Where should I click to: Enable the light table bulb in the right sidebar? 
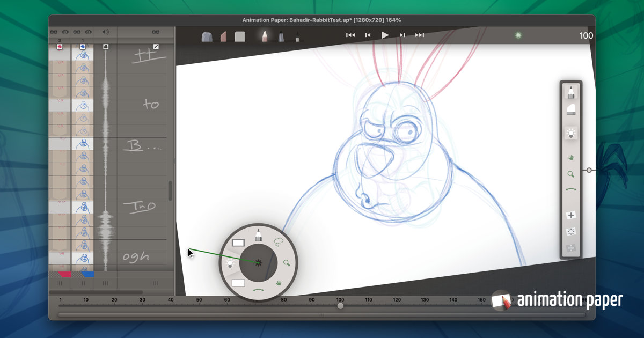click(571, 133)
